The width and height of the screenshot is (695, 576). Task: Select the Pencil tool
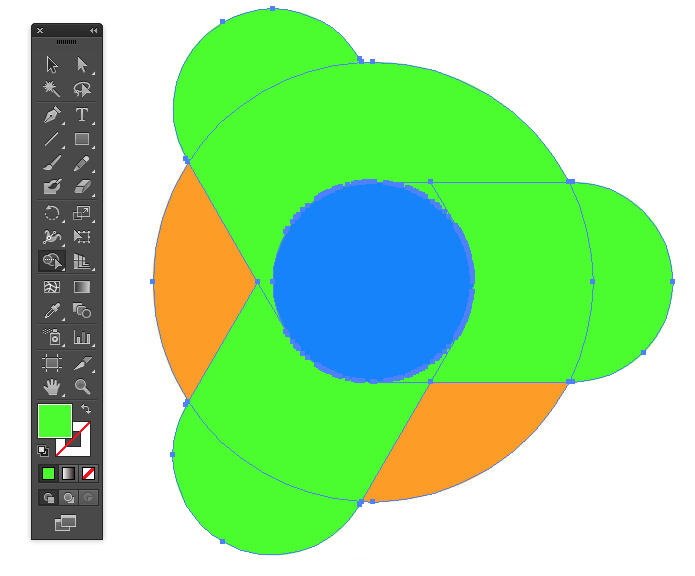82,163
